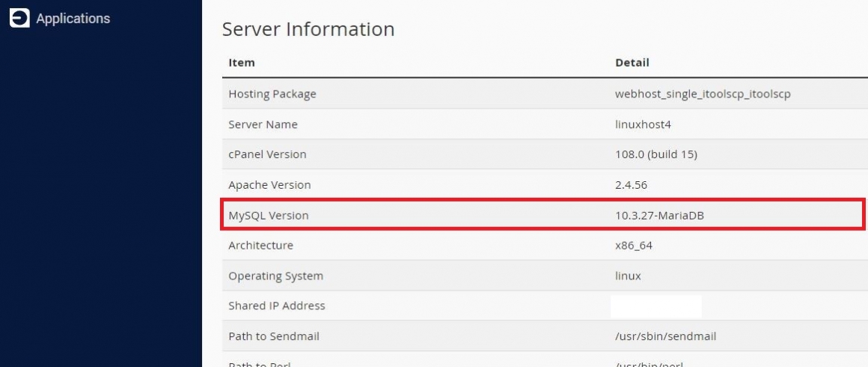
Task: Click the webhost_single_itoolscp_itoolscp value
Action: 703,94
